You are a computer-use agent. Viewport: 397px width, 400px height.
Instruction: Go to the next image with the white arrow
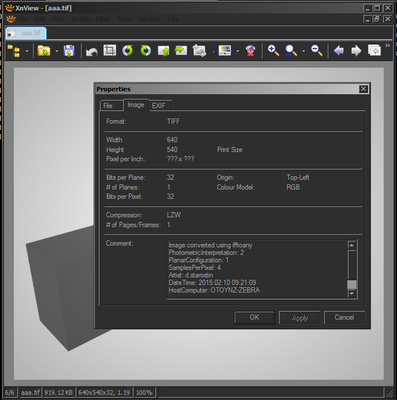[356, 51]
